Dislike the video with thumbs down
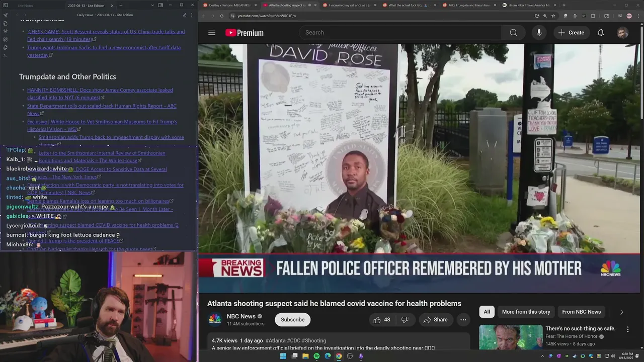Screen dimensions: 644x362 click(x=405, y=320)
